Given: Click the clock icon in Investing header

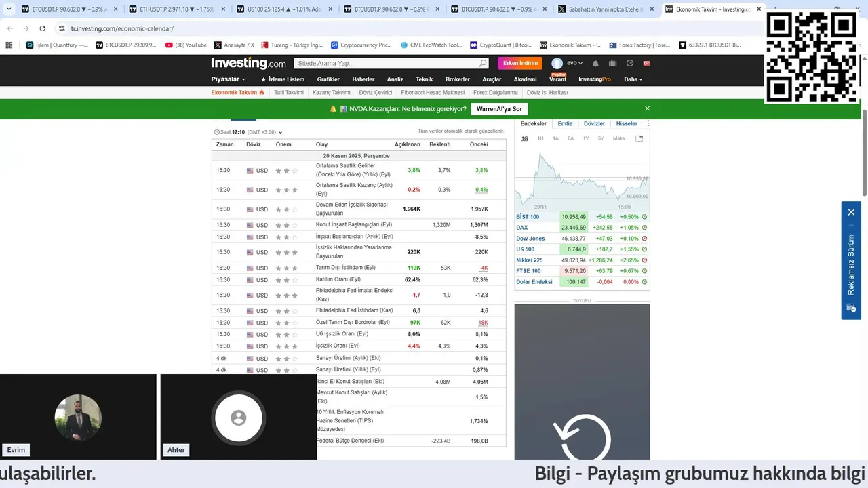Looking at the screenshot, I should [x=630, y=63].
